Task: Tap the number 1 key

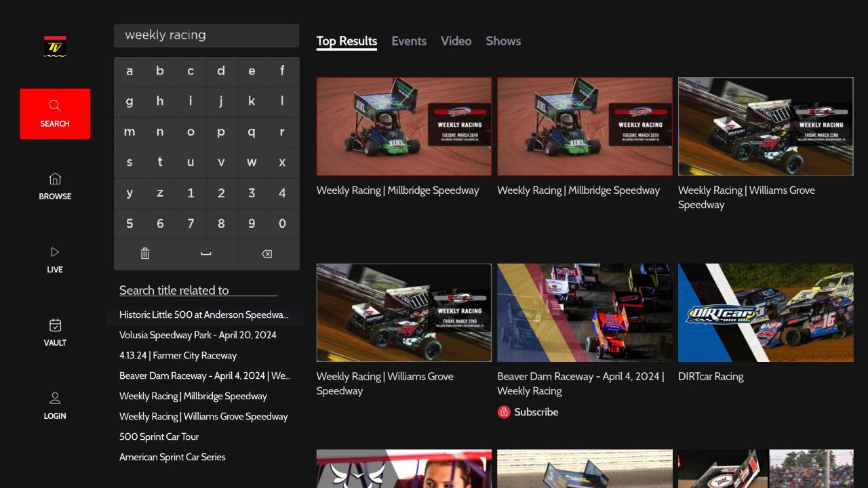Action: pyautogui.click(x=191, y=193)
